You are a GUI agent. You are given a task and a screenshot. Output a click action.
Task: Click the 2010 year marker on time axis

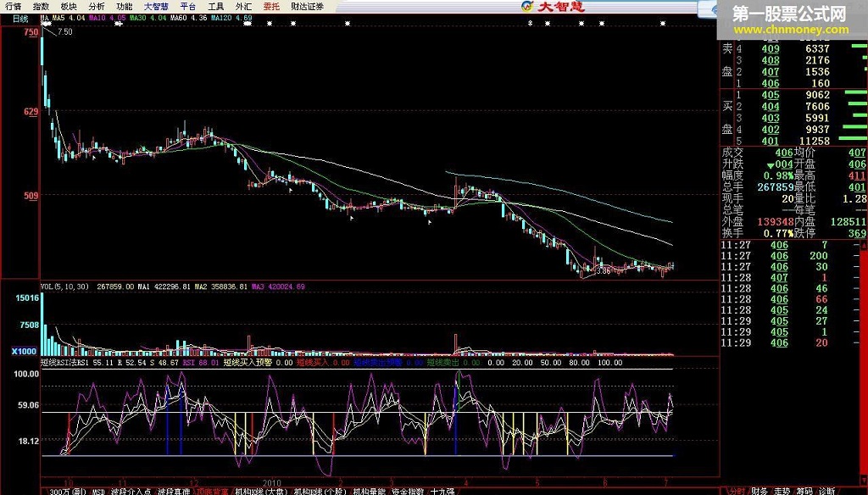click(272, 483)
